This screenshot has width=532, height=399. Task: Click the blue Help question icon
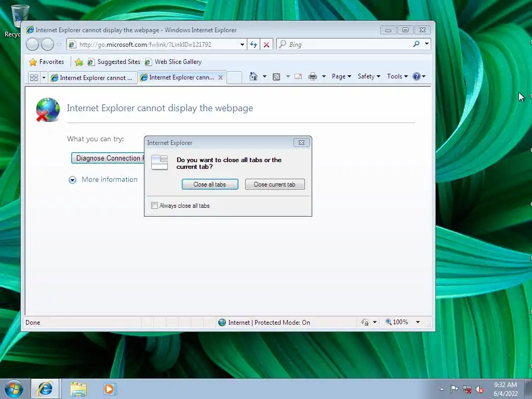pyautogui.click(x=417, y=76)
